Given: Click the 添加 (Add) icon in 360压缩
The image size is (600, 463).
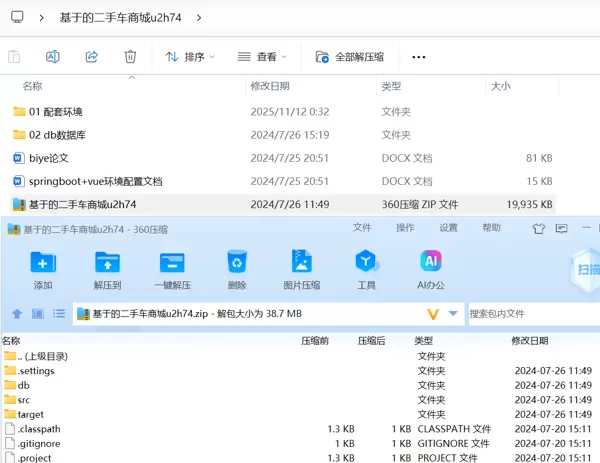Looking at the screenshot, I should click(43, 263).
